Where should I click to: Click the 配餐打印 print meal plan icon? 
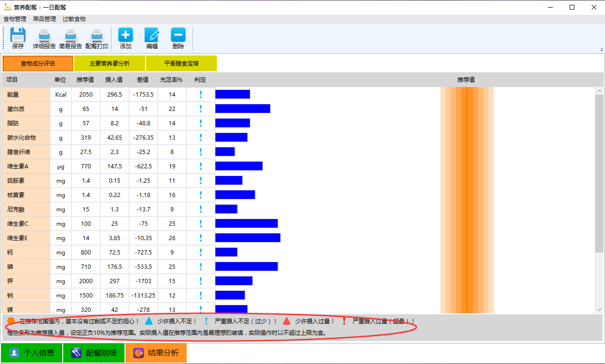coord(97,36)
